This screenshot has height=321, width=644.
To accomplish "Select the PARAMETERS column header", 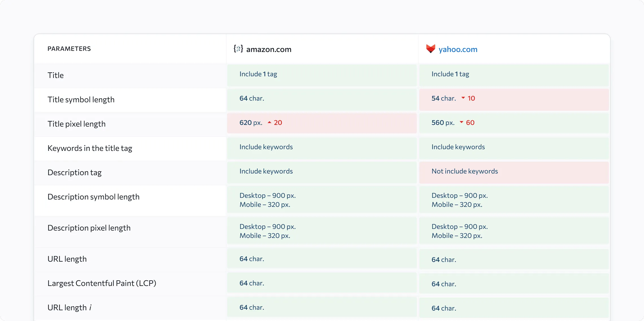I will [69, 49].
